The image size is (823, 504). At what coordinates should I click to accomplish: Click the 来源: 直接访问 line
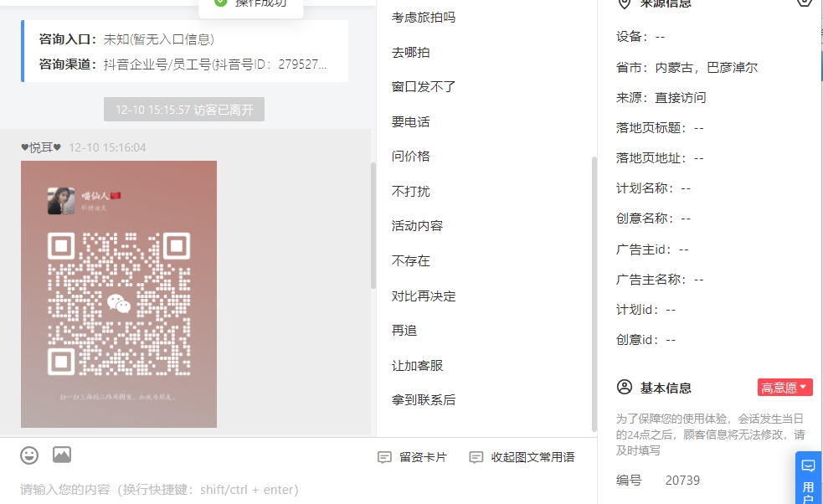click(661, 98)
